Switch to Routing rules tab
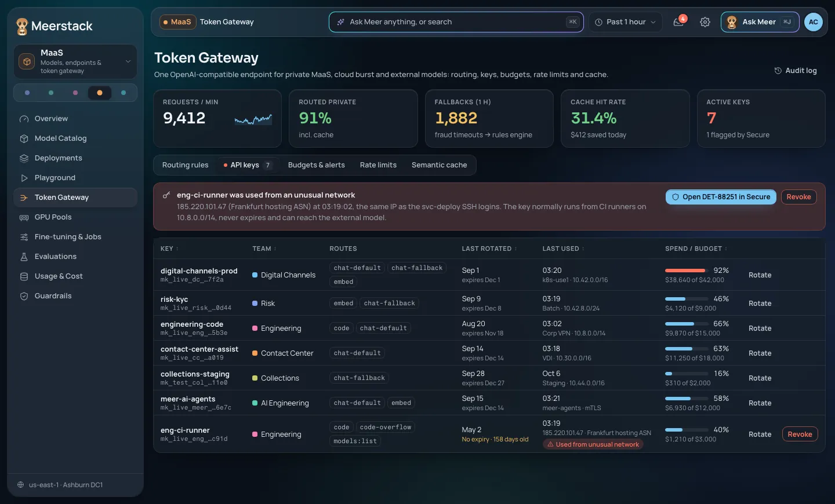This screenshot has height=504, width=835. (x=185, y=165)
